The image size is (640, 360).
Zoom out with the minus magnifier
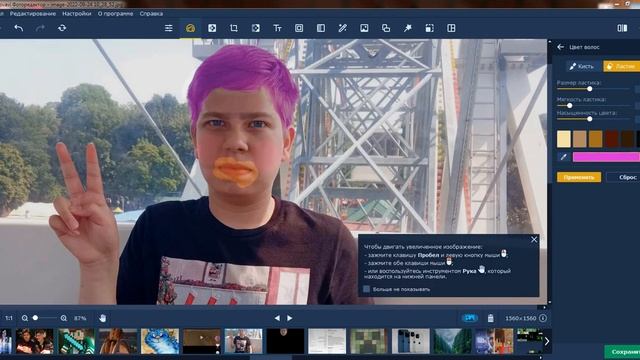tap(25, 318)
